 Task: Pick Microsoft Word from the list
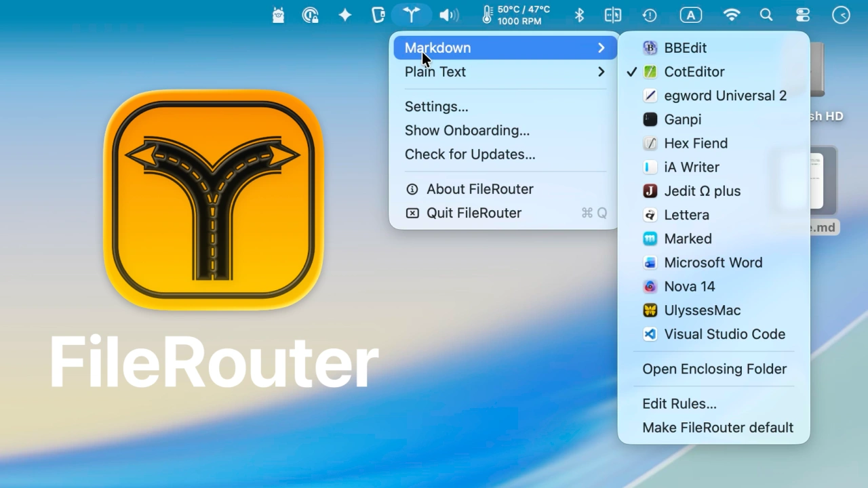[x=714, y=262]
